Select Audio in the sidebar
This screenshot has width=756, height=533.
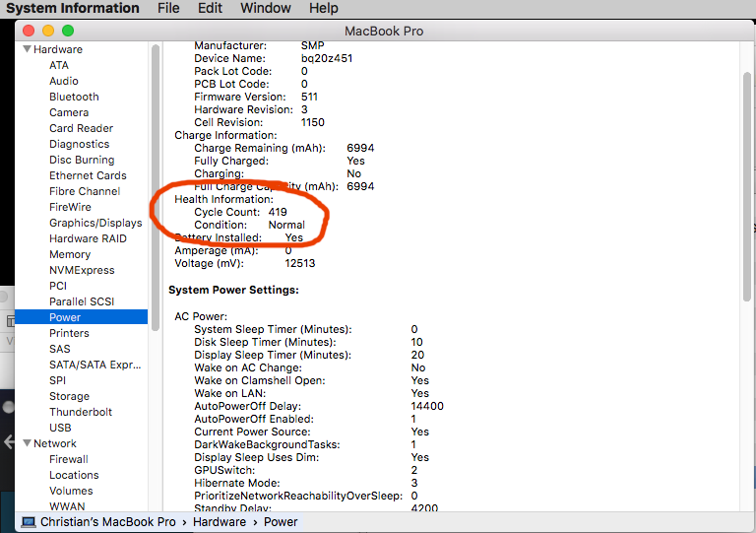click(64, 81)
